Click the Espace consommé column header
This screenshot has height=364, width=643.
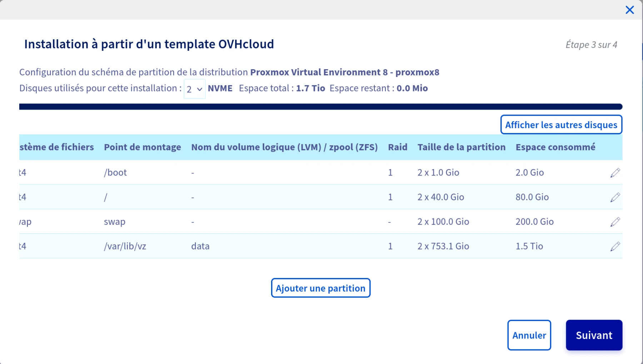pyautogui.click(x=555, y=147)
